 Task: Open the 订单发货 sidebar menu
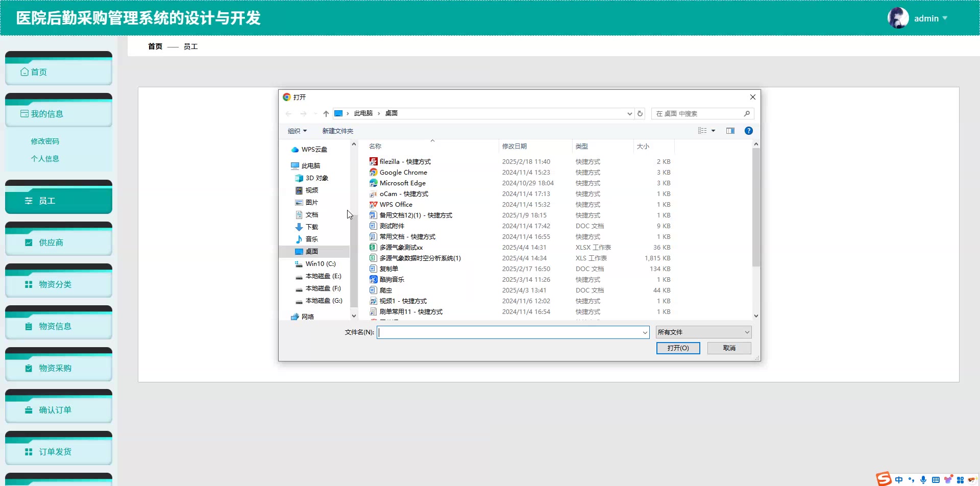59,452
